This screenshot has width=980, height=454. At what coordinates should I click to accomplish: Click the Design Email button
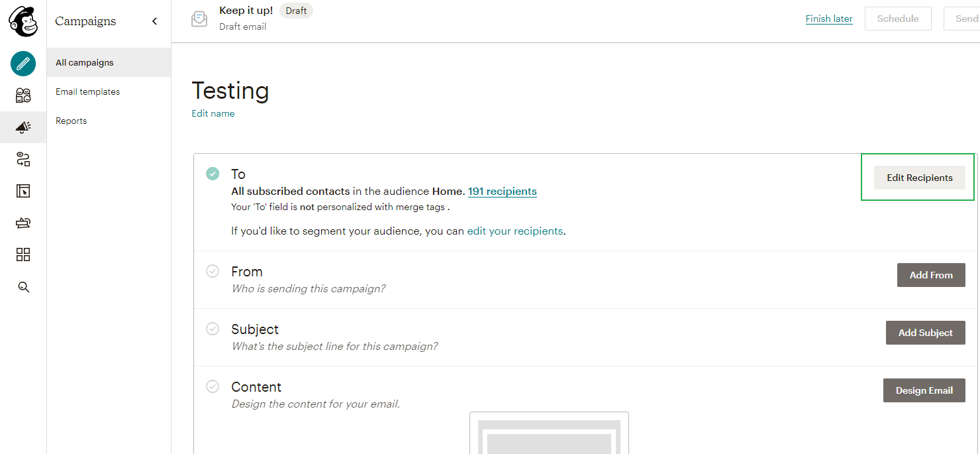coord(924,390)
